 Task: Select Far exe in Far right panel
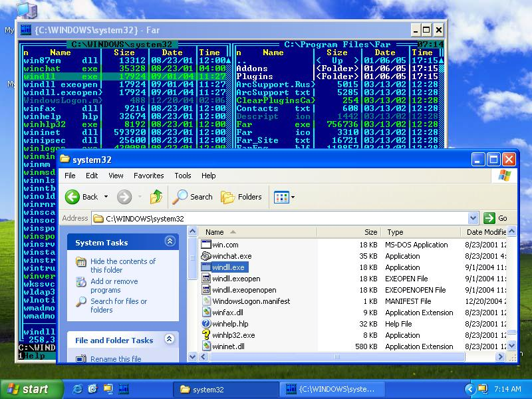point(338,124)
